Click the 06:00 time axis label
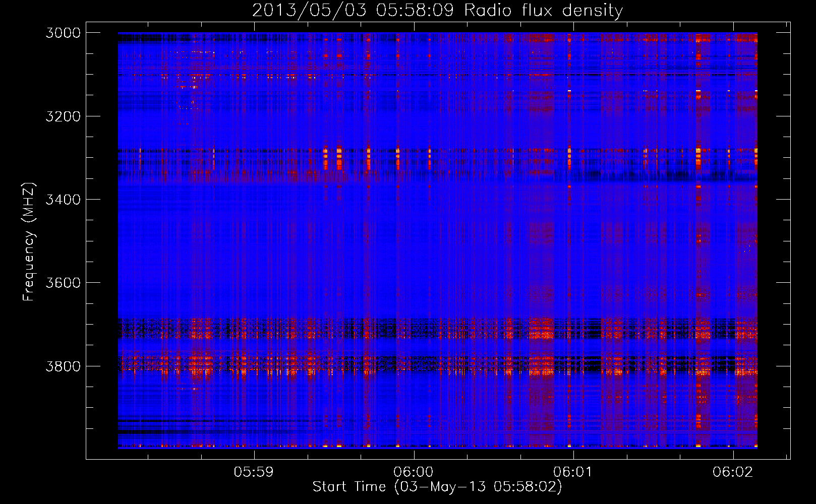The width and height of the screenshot is (816, 504). [x=414, y=472]
